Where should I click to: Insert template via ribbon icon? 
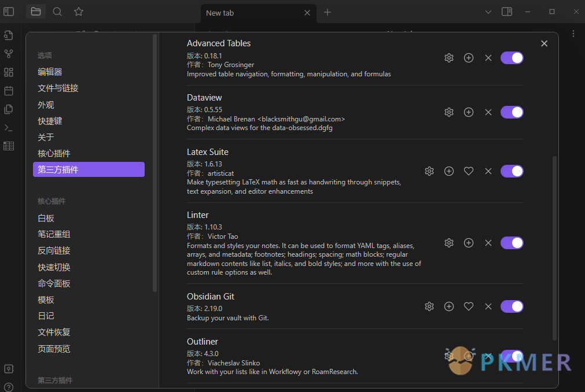point(9,109)
